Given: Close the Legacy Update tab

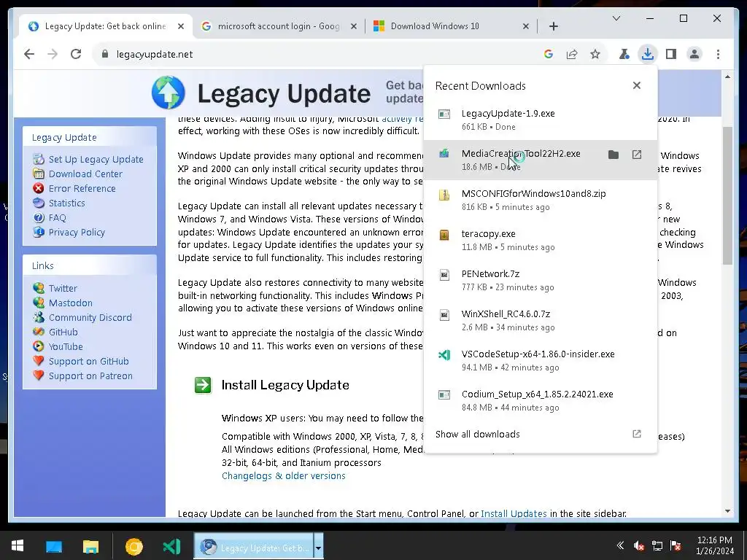Looking at the screenshot, I should coord(181,26).
